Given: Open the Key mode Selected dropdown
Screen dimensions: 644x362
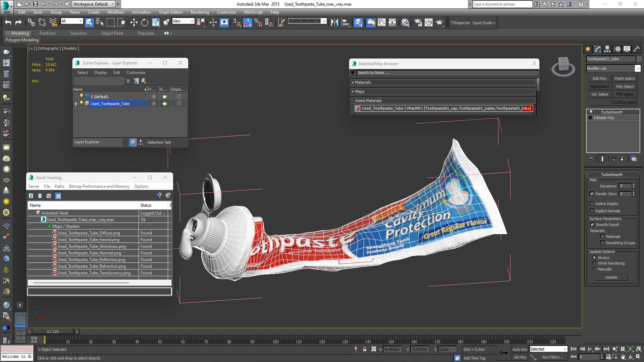Looking at the screenshot, I should click(x=548, y=349).
